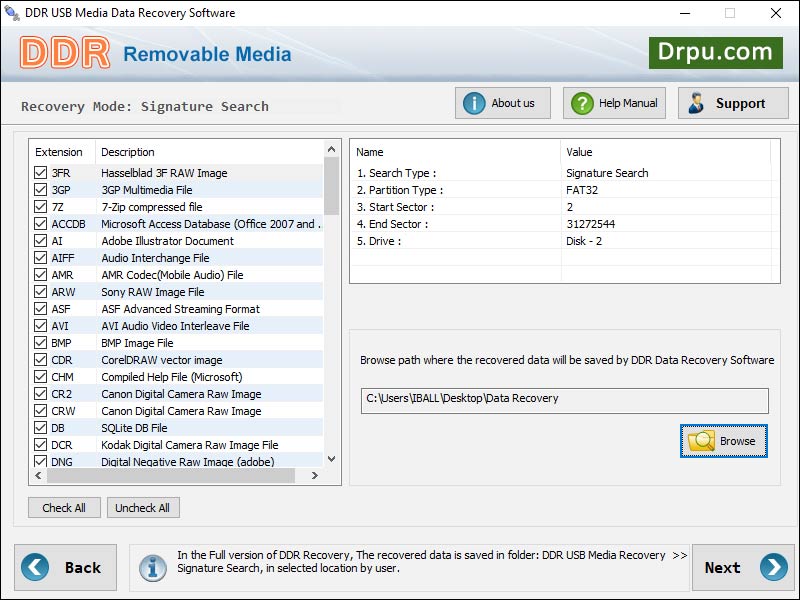Click the info icon beside the full version note

(x=151, y=567)
